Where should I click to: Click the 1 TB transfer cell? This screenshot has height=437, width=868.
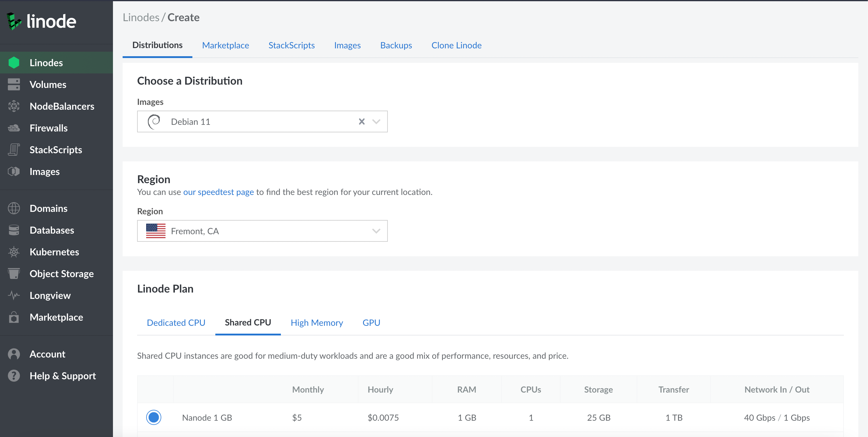click(x=674, y=417)
